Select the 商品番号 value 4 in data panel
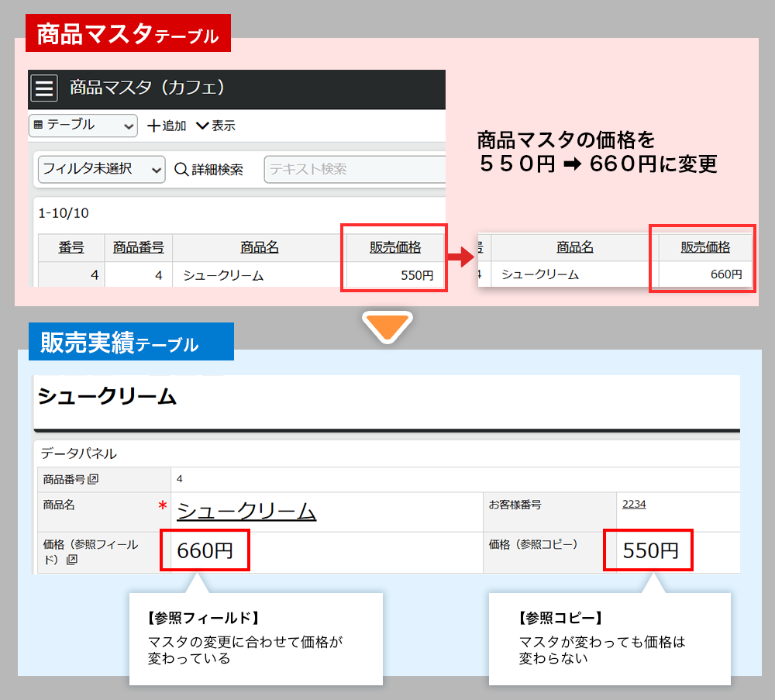Screen dimensions: 775x700 [180, 479]
